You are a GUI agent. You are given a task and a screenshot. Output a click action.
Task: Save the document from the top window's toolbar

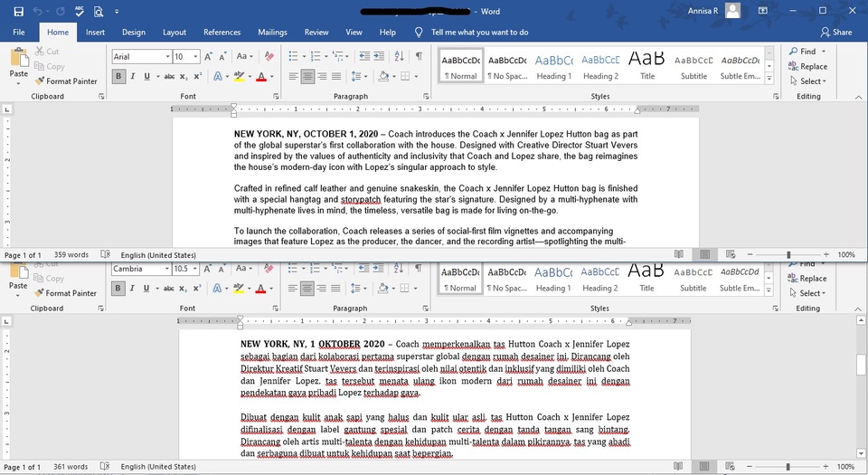point(18,11)
